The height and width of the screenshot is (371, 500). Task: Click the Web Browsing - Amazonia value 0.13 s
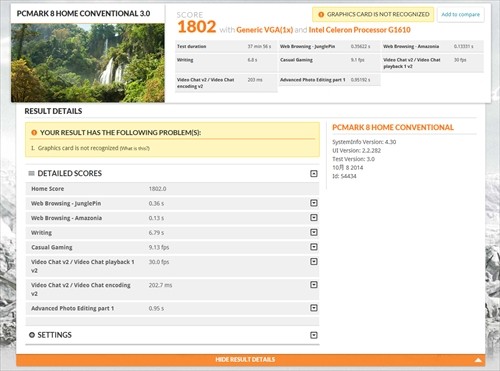click(x=156, y=218)
